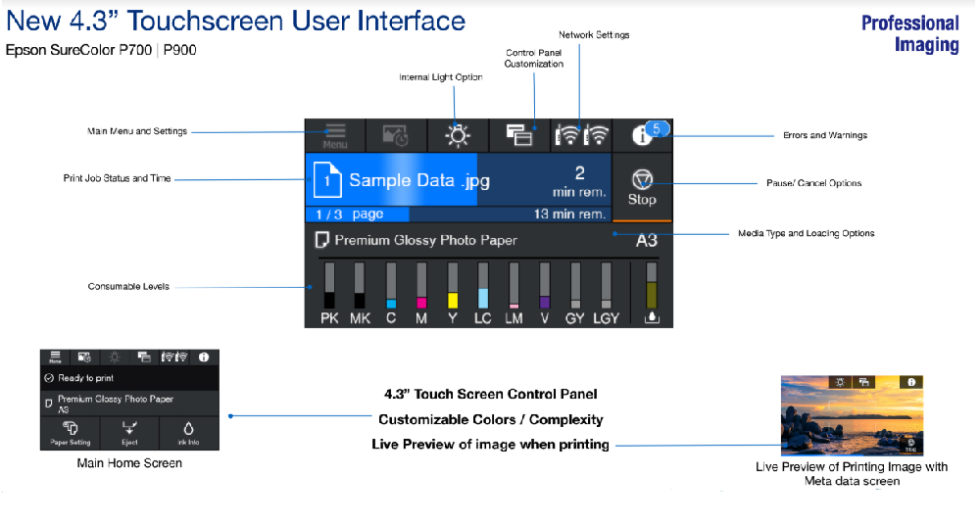980x523 pixels.
Task: Tap the LM light magenta ink level bar
Action: click(x=514, y=285)
